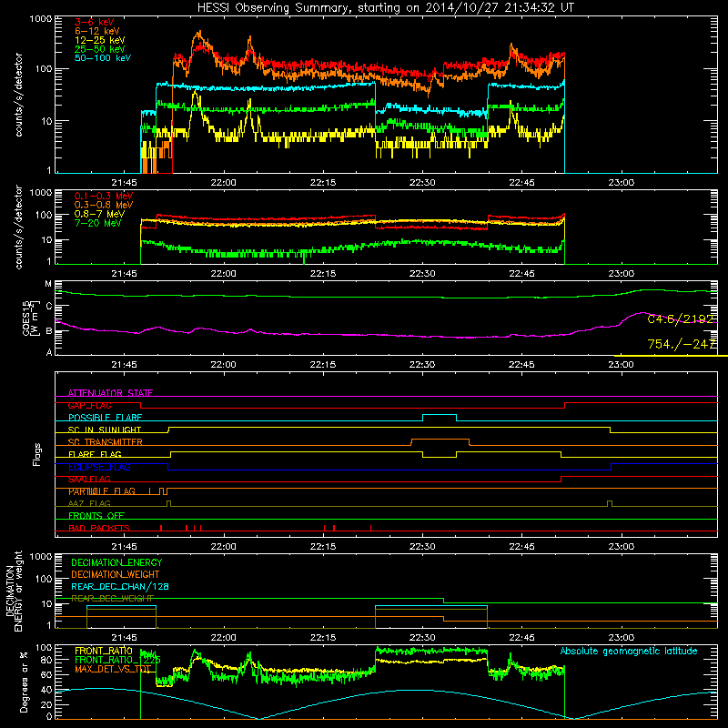Viewport: 728px width, 728px height.
Task: Click the green FRONT_RATIO_1225 legend label
Action: click(117, 660)
